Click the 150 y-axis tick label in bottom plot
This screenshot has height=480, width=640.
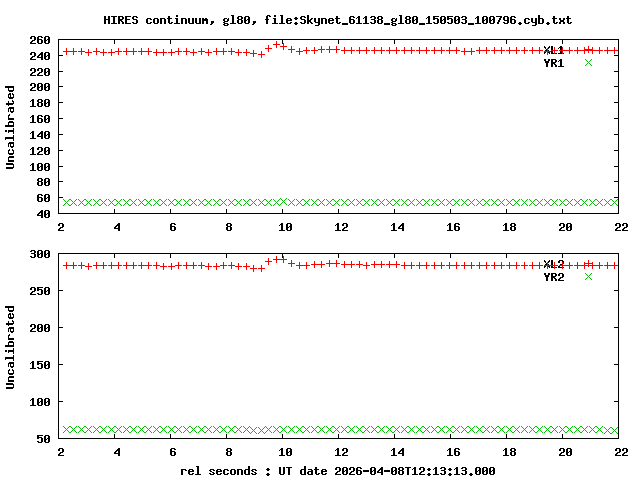[x=40, y=365]
